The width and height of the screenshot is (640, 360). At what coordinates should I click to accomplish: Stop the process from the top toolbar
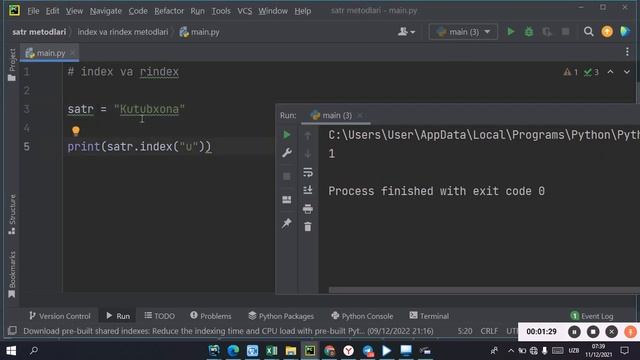(565, 31)
